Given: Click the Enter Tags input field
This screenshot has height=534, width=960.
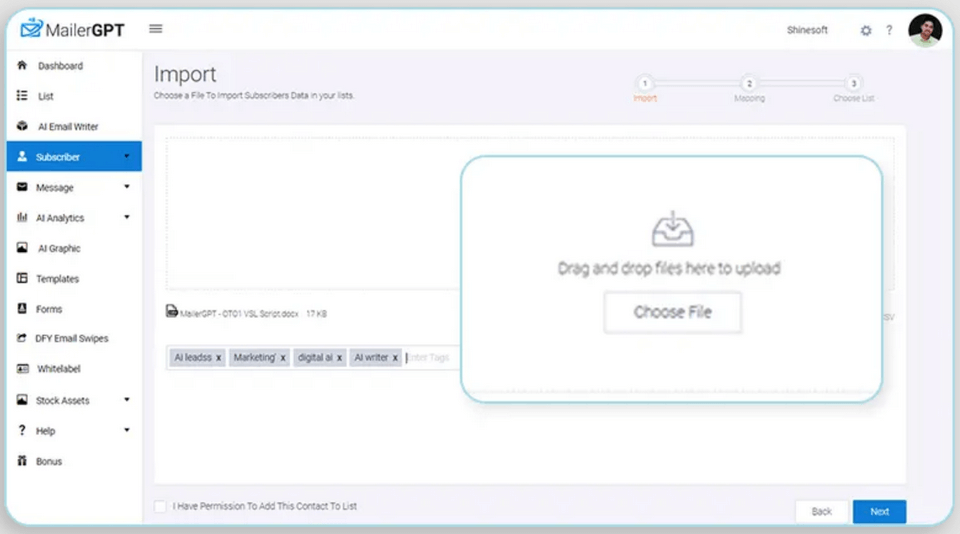Looking at the screenshot, I should pos(432,358).
